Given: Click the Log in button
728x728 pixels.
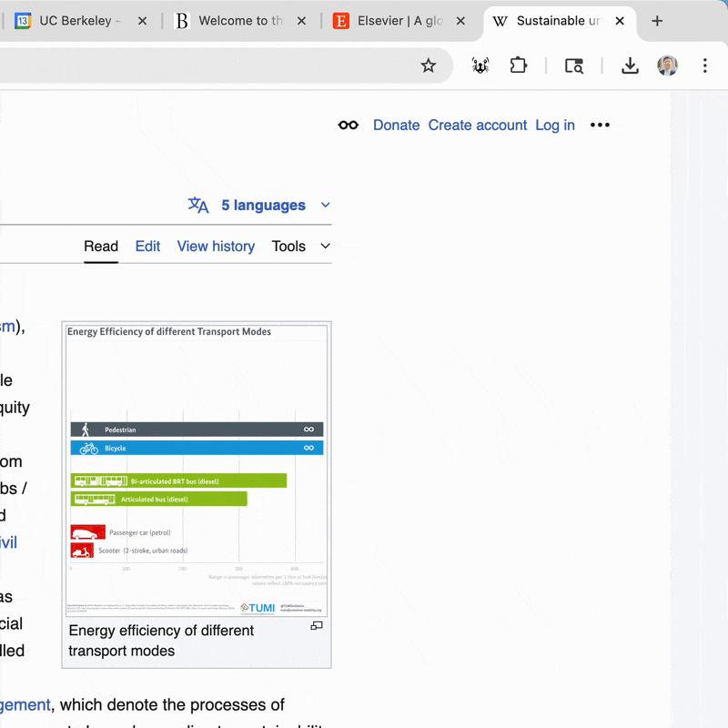Looking at the screenshot, I should pyautogui.click(x=555, y=125).
